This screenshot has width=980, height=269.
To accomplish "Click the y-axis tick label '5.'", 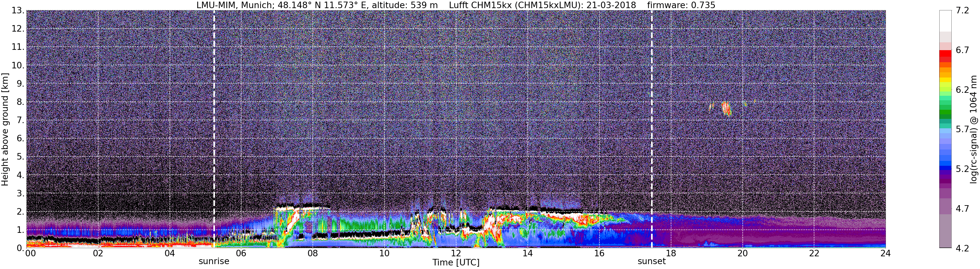I will point(20,157).
